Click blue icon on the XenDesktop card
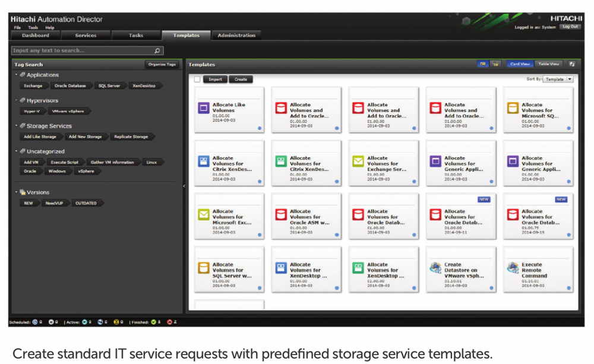This screenshot has height=364, width=594. [x=281, y=268]
